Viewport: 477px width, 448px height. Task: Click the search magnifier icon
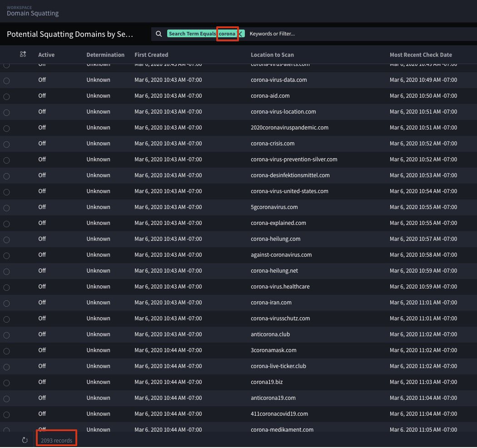pos(159,34)
